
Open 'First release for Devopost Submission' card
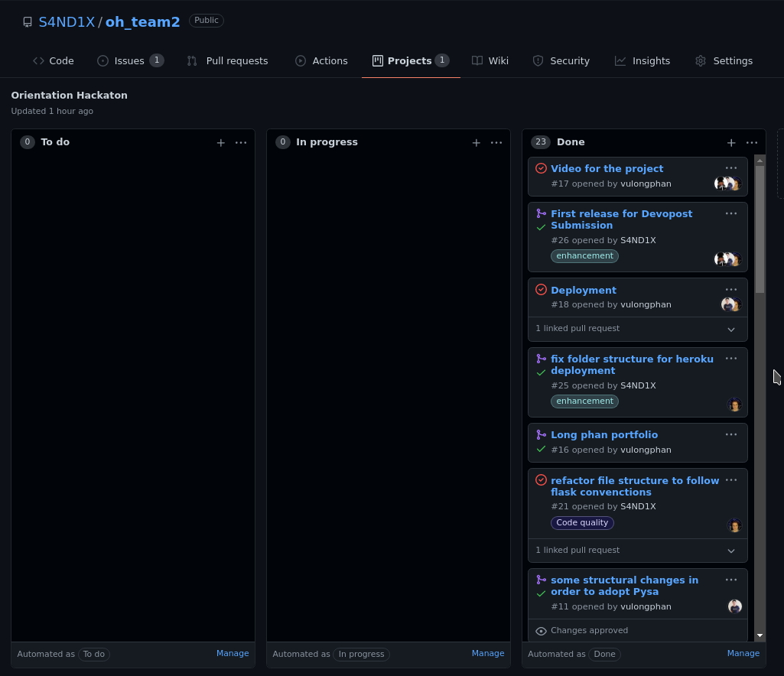coord(622,219)
